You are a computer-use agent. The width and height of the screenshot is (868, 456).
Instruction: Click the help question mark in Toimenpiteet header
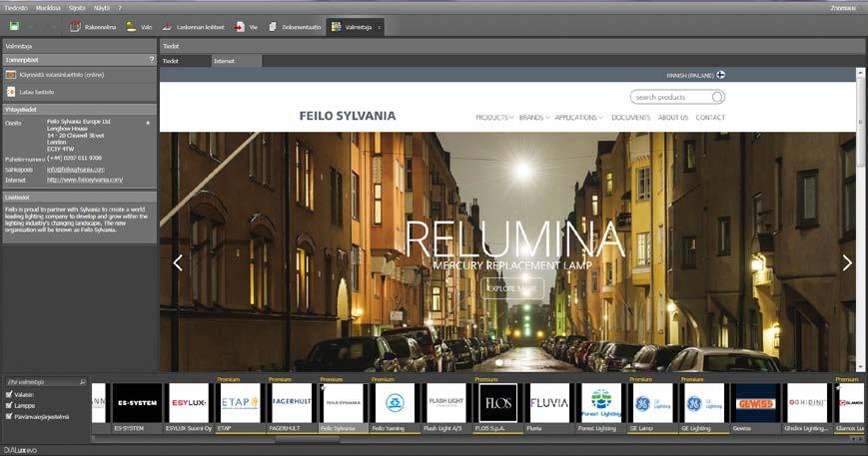pyautogui.click(x=152, y=59)
